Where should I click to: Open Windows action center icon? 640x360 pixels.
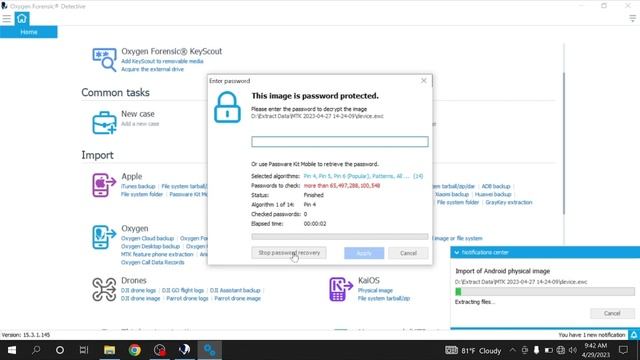(623, 350)
